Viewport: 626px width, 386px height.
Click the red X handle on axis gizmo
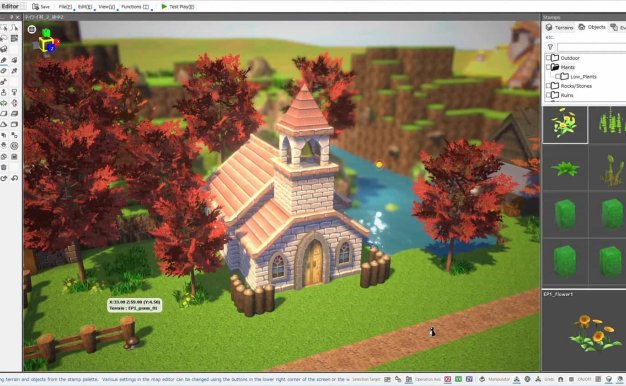[57, 42]
